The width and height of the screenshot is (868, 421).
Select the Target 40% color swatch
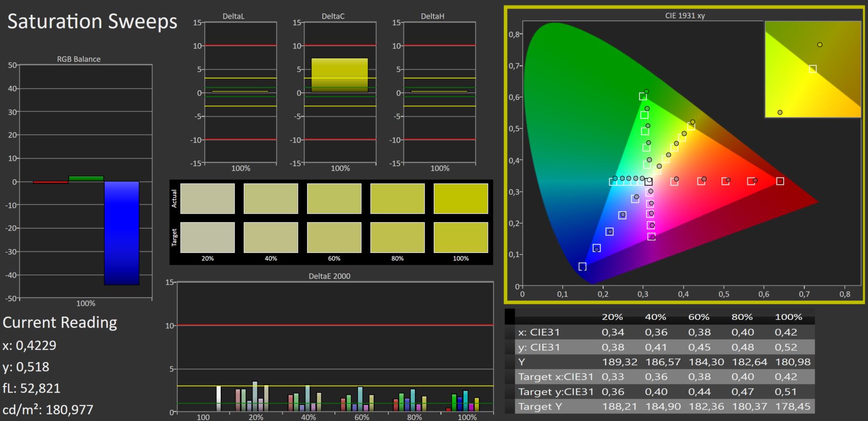[x=271, y=237]
